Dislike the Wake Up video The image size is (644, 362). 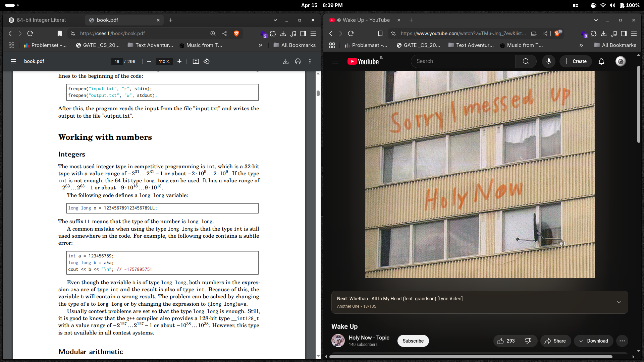(528, 341)
